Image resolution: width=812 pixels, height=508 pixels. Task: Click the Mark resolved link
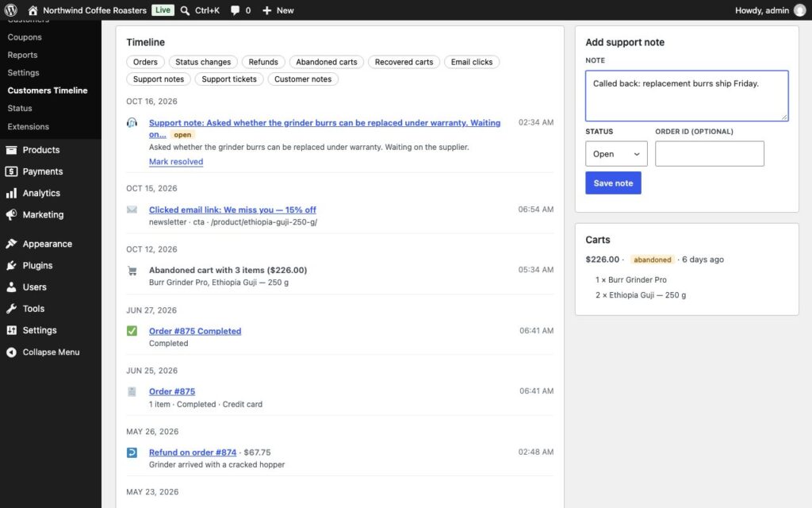point(176,162)
